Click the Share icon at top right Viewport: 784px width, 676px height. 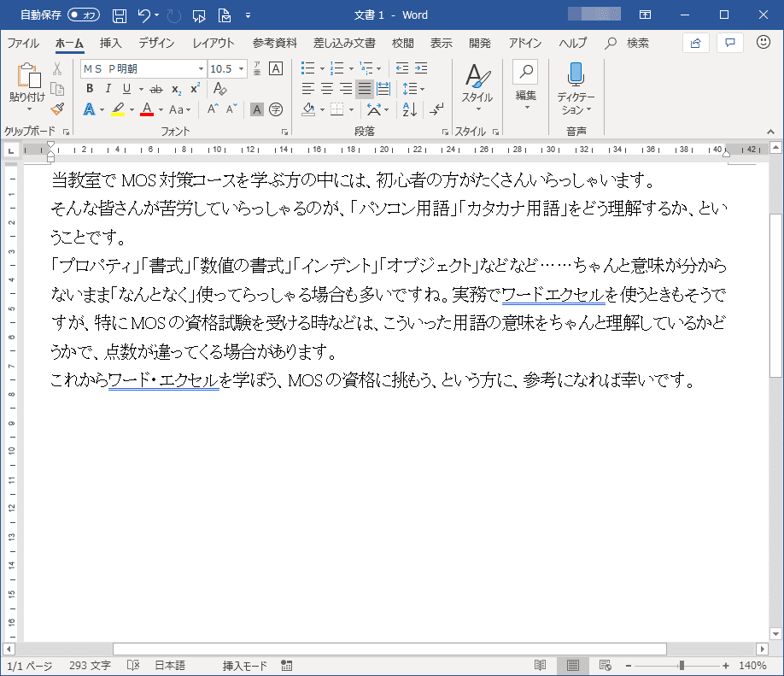[x=695, y=43]
